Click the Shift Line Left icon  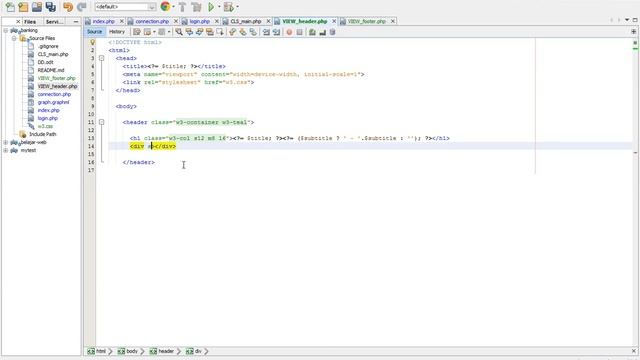(x=266, y=32)
